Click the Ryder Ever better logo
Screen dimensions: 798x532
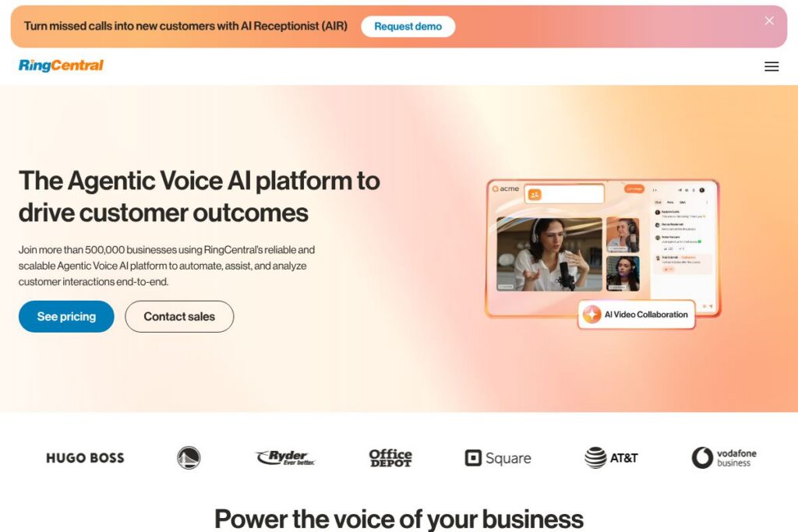coord(285,458)
